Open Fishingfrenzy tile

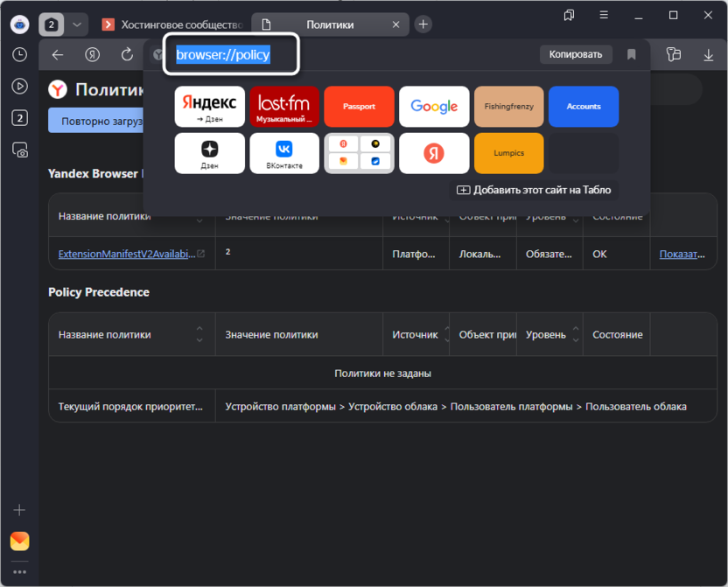tap(509, 106)
